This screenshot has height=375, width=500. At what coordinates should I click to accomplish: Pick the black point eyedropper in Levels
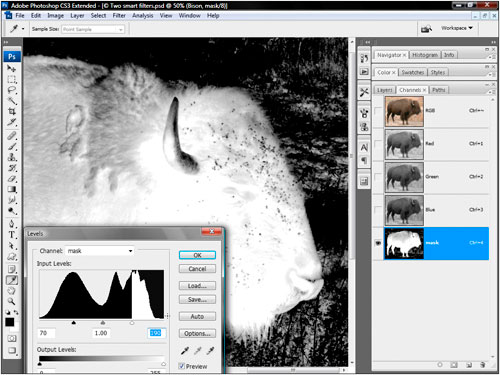point(184,350)
